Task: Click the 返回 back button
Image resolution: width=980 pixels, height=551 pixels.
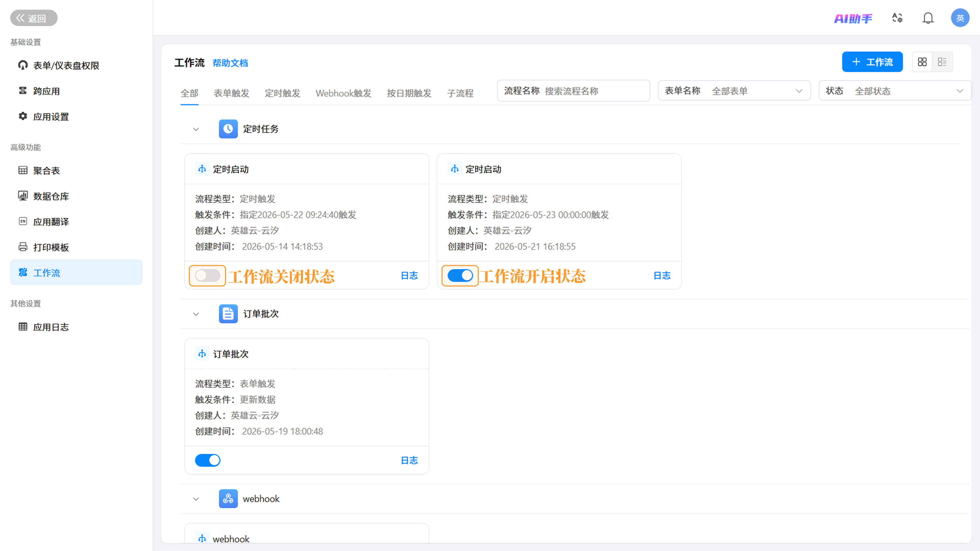Action: click(33, 18)
